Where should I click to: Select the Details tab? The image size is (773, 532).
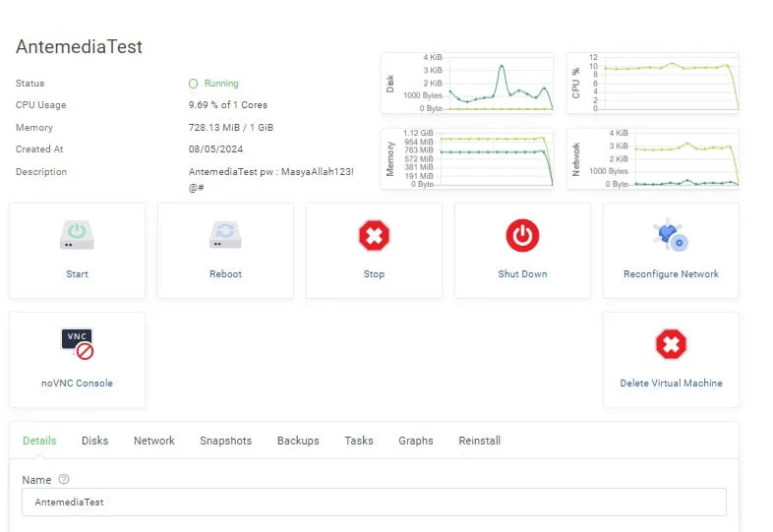coord(39,441)
